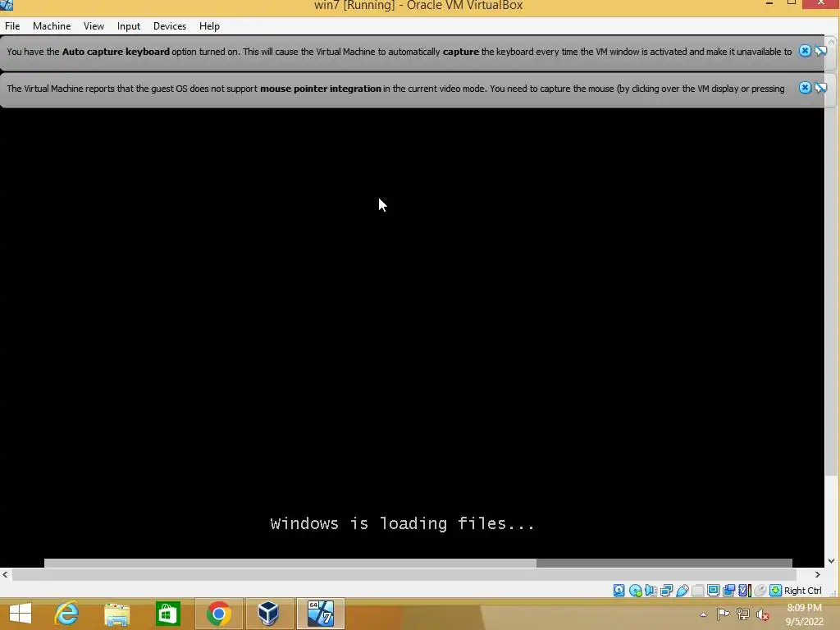Click the network tray icon
Image resolution: width=840 pixels, height=630 pixels.
coord(743,614)
